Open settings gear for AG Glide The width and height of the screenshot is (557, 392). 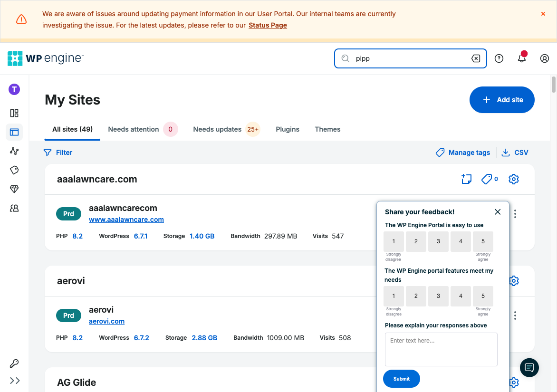tap(514, 382)
